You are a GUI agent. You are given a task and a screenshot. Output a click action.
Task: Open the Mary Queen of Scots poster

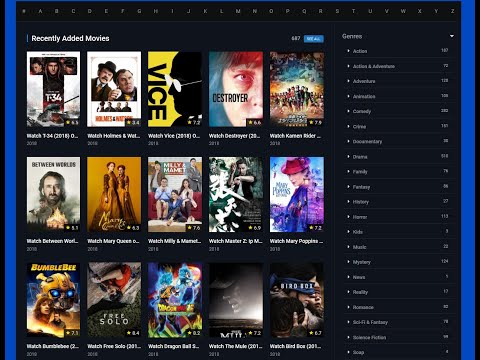(114, 194)
